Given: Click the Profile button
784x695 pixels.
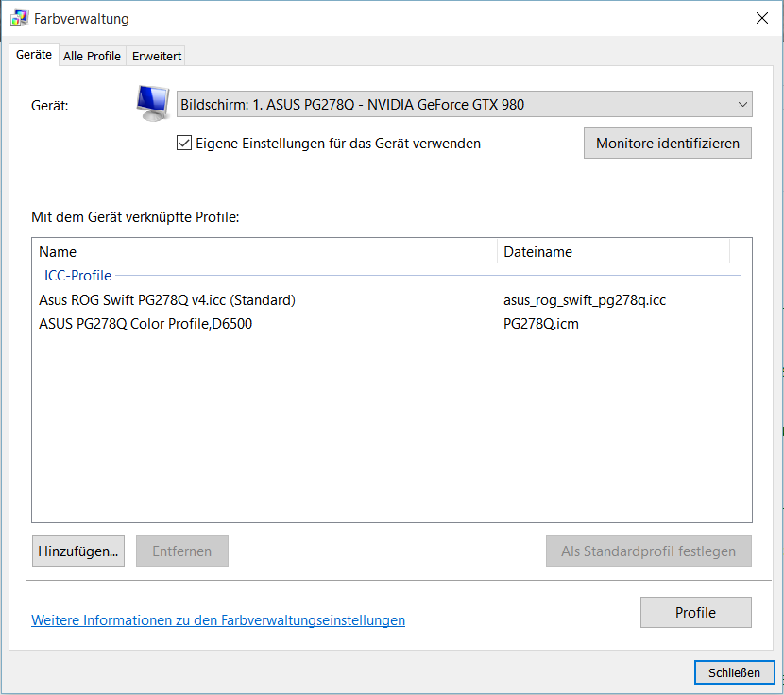Looking at the screenshot, I should [695, 613].
